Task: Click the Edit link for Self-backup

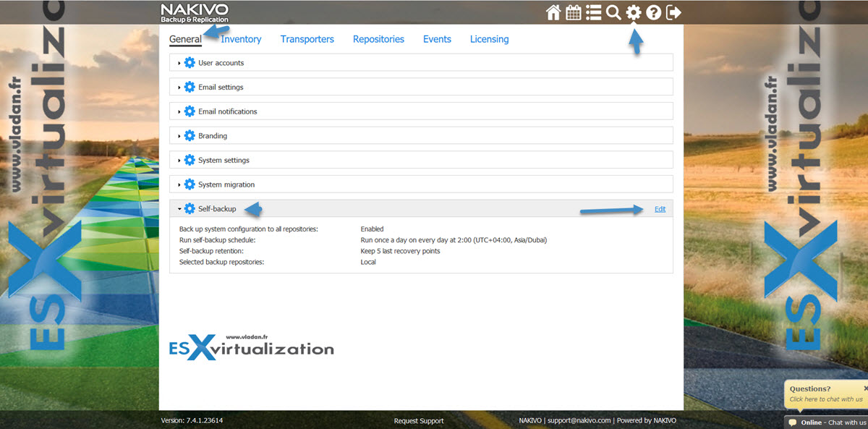Action: pyautogui.click(x=660, y=209)
